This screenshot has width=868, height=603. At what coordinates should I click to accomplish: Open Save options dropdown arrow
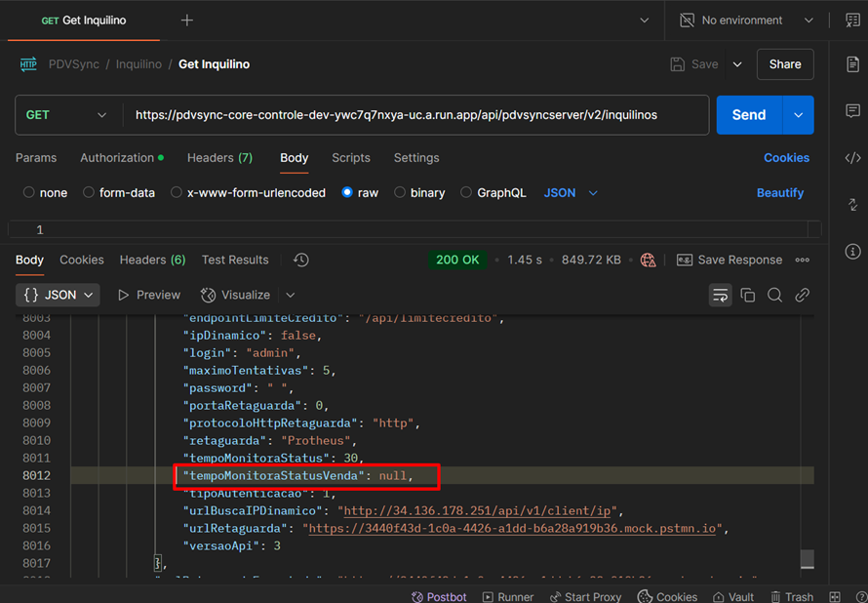click(x=737, y=64)
